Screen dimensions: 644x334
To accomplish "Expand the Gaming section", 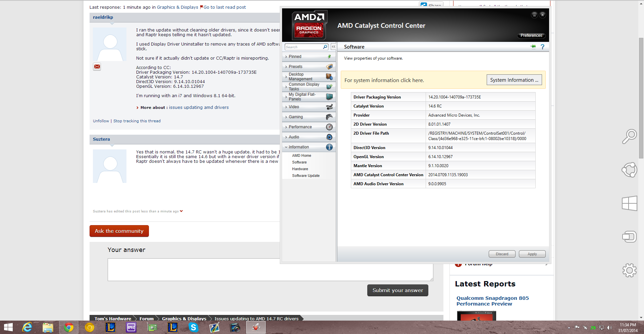I will pos(309,117).
